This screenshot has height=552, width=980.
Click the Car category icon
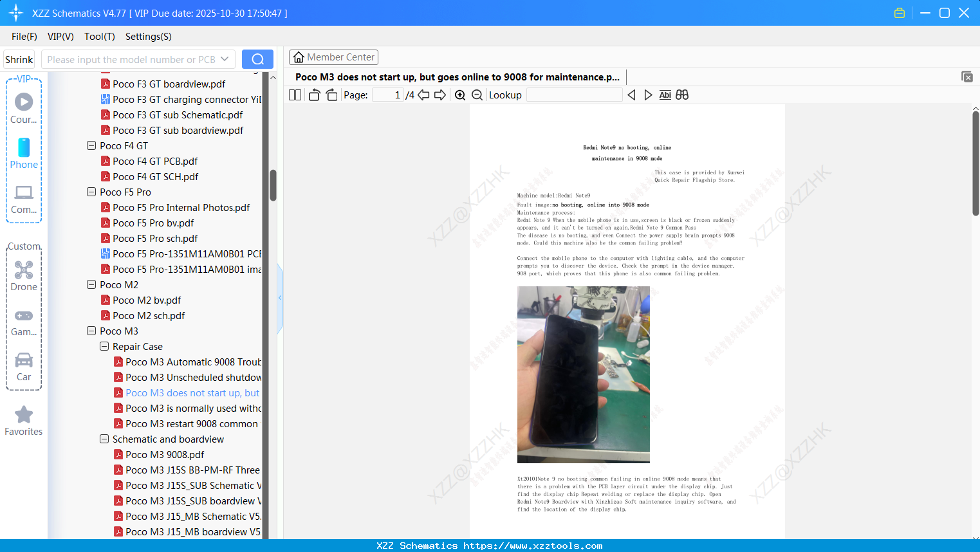24,360
